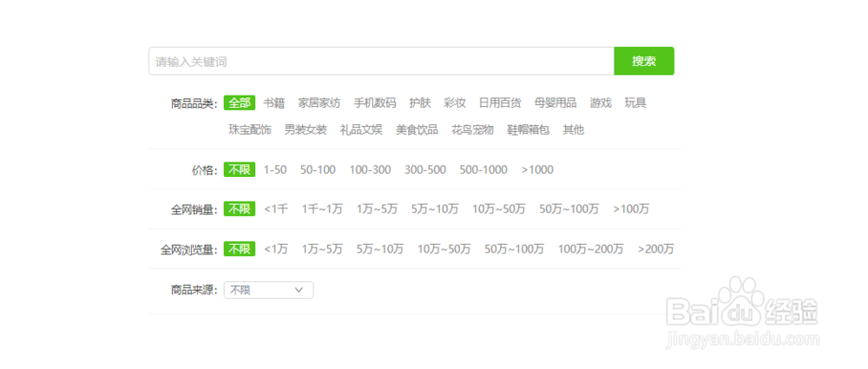Select the 手机数码 category
Screen dimensions: 868x369
click(x=375, y=102)
